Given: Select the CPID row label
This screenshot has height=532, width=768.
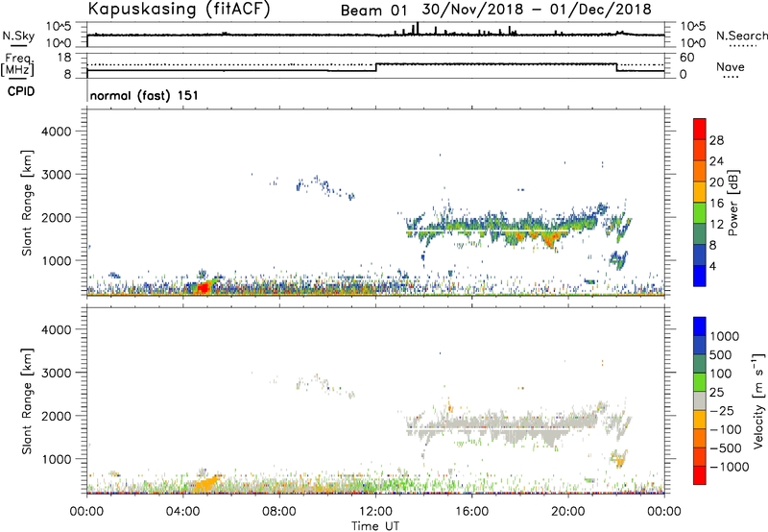Looking at the screenshot, I should [x=20, y=91].
